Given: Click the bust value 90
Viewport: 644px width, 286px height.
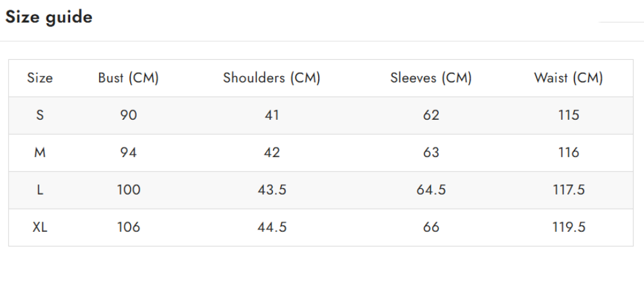Looking at the screenshot, I should click(128, 116).
